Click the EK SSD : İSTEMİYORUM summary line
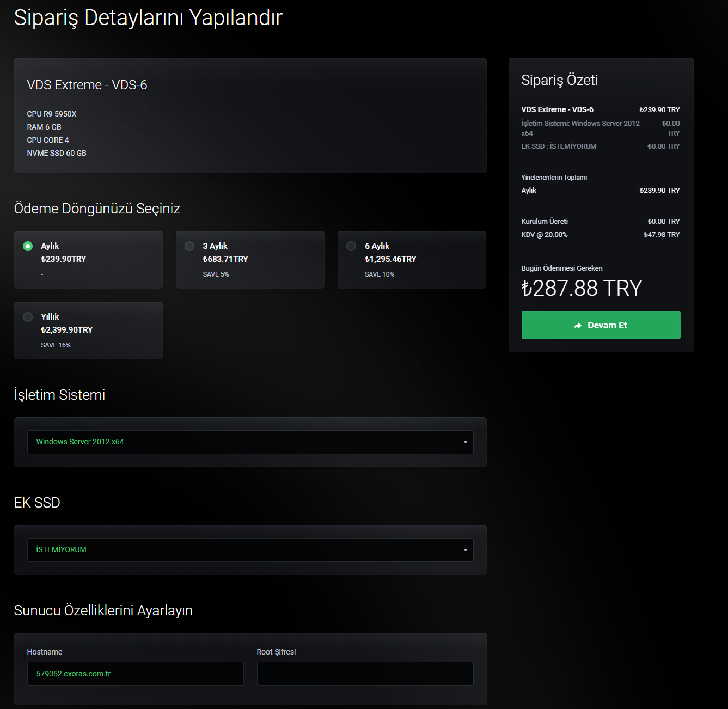 pyautogui.click(x=559, y=146)
